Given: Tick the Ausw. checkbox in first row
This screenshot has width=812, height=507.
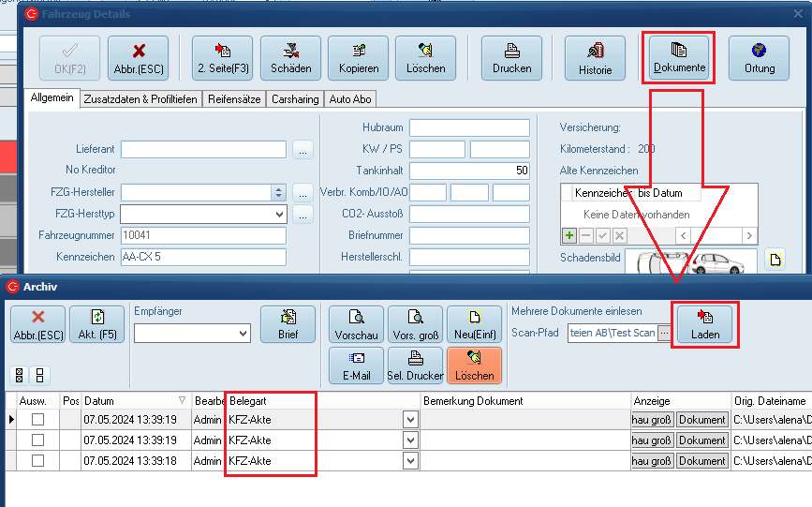Looking at the screenshot, I should [x=38, y=420].
